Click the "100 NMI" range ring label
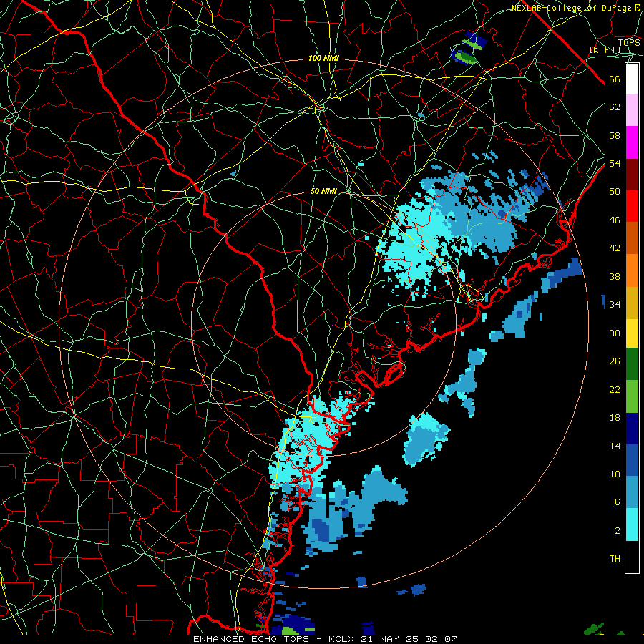 (x=323, y=59)
